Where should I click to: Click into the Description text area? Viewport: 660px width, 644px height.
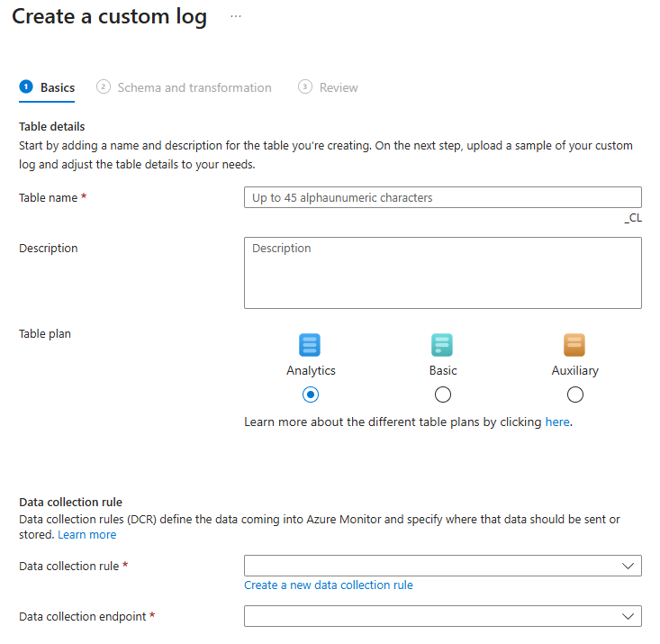coord(442,273)
